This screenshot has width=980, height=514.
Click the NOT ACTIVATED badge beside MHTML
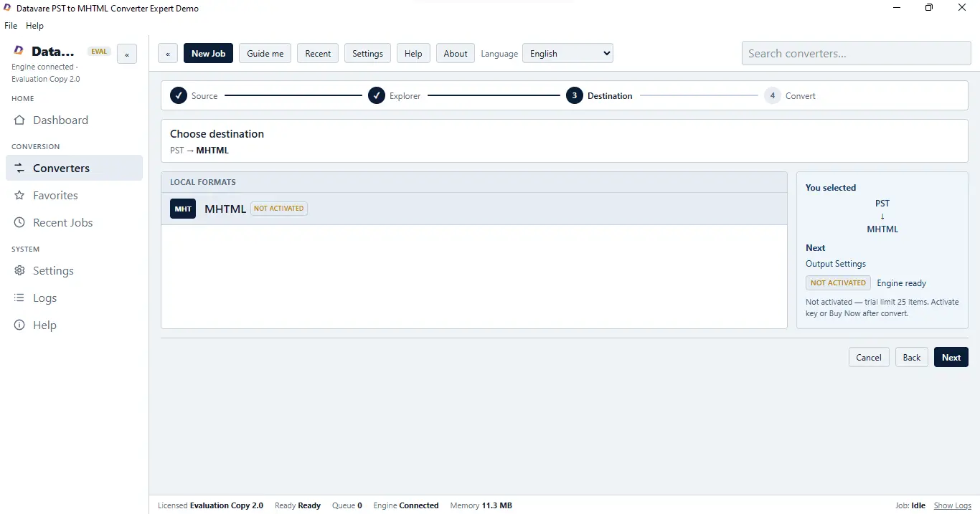coord(279,209)
